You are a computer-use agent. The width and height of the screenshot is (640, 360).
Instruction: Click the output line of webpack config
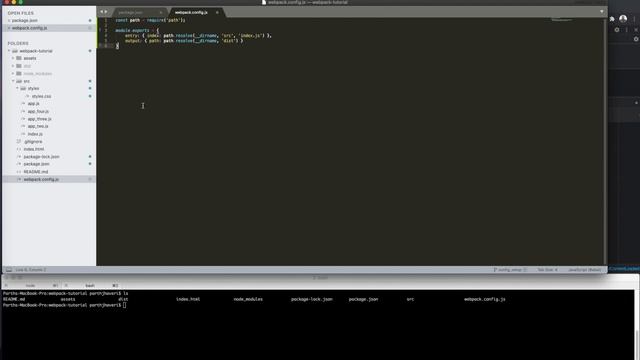click(x=184, y=41)
